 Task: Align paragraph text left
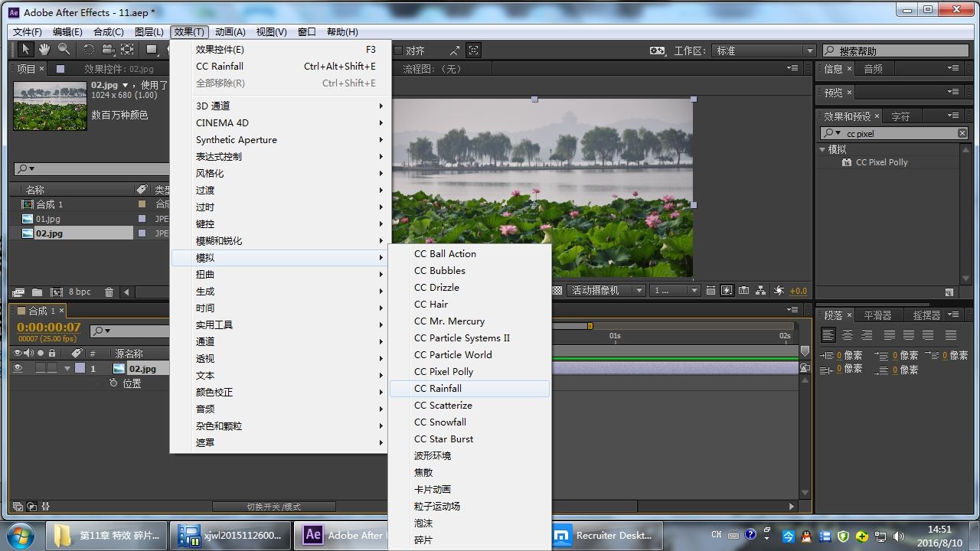tap(828, 335)
